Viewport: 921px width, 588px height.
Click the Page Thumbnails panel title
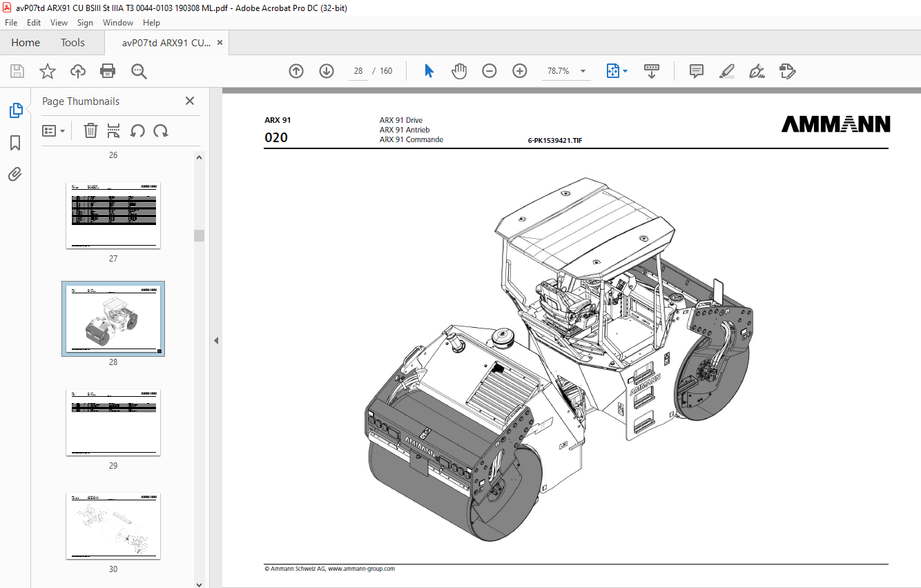point(81,101)
